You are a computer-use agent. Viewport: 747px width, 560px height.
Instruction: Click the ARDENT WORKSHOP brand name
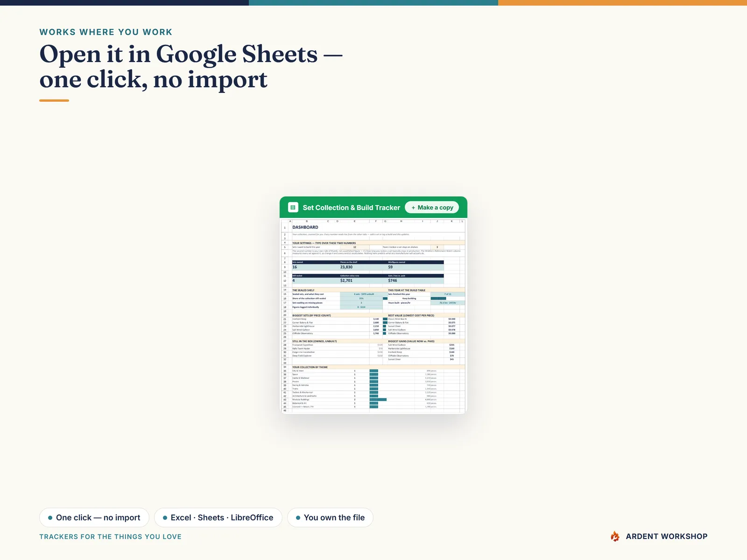(666, 536)
